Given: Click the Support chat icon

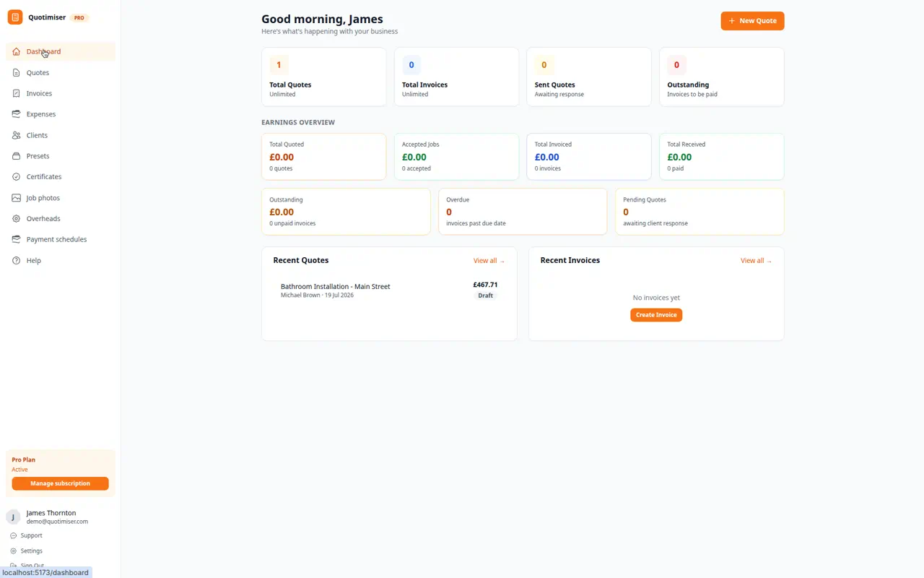Looking at the screenshot, I should (13, 535).
